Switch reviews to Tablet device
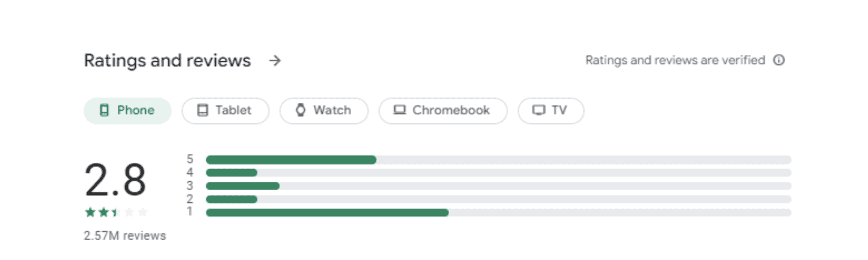The width and height of the screenshot is (868, 260). [225, 111]
